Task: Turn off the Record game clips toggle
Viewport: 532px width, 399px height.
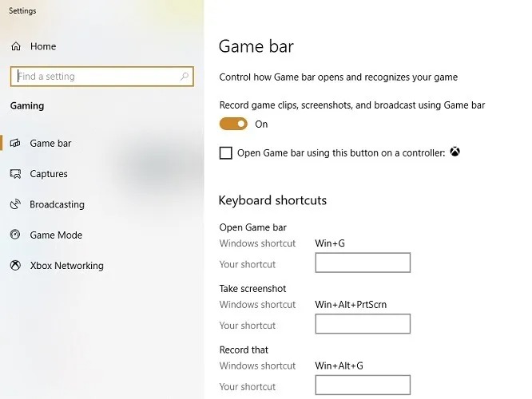Action: pos(233,124)
